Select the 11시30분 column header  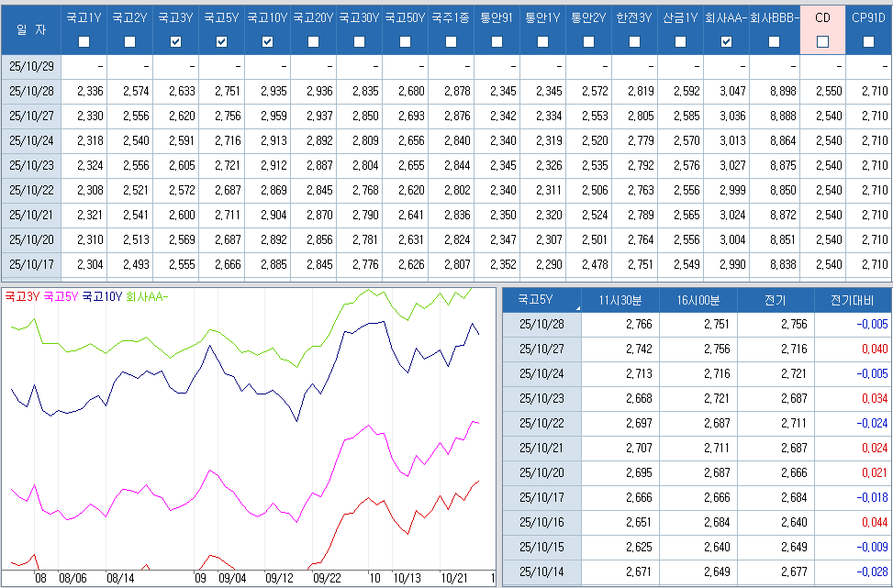[620, 301]
